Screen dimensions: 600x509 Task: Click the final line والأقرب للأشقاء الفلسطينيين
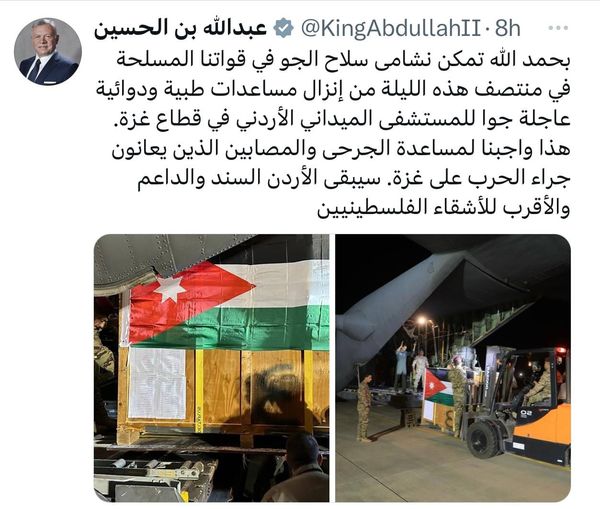444,207
